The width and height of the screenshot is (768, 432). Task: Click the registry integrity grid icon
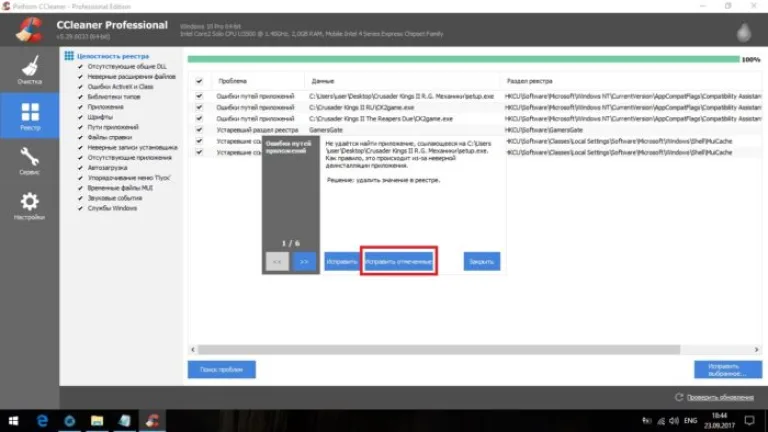(x=69, y=56)
